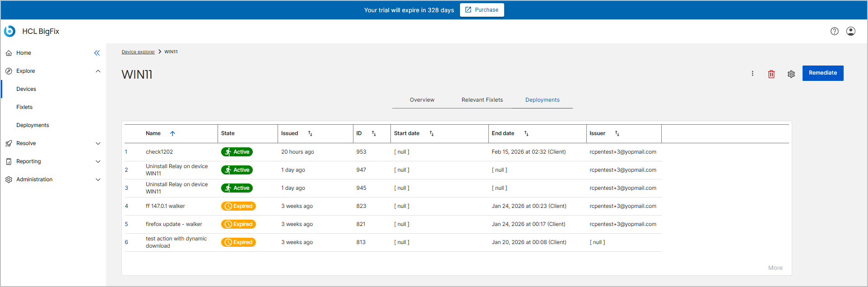Expand the Reporting menu section
The height and width of the screenshot is (287, 868).
[x=98, y=161]
